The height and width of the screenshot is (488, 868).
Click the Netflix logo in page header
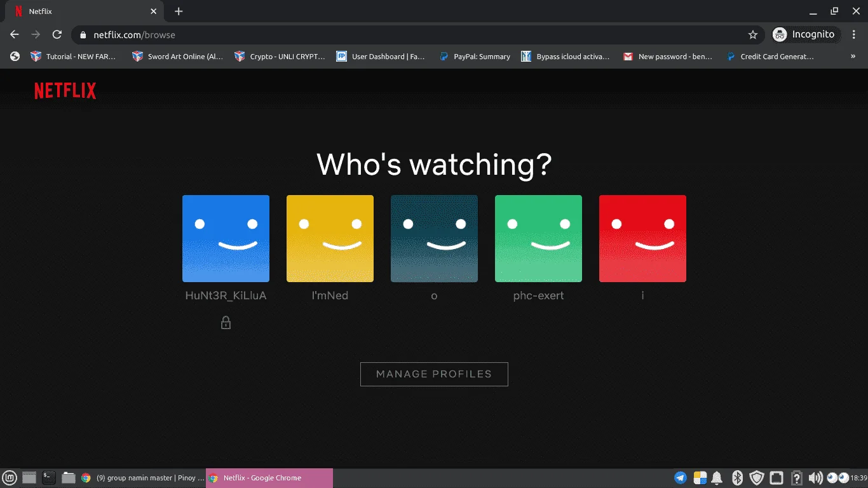point(65,91)
